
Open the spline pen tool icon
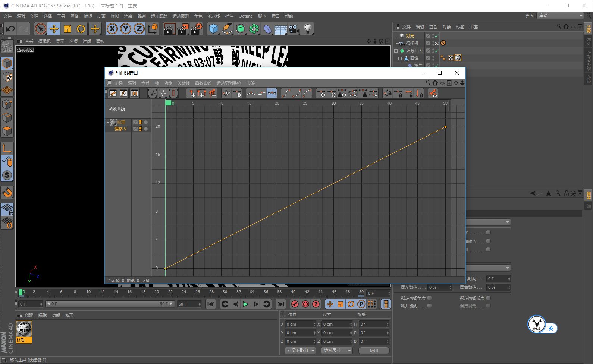coord(227,29)
